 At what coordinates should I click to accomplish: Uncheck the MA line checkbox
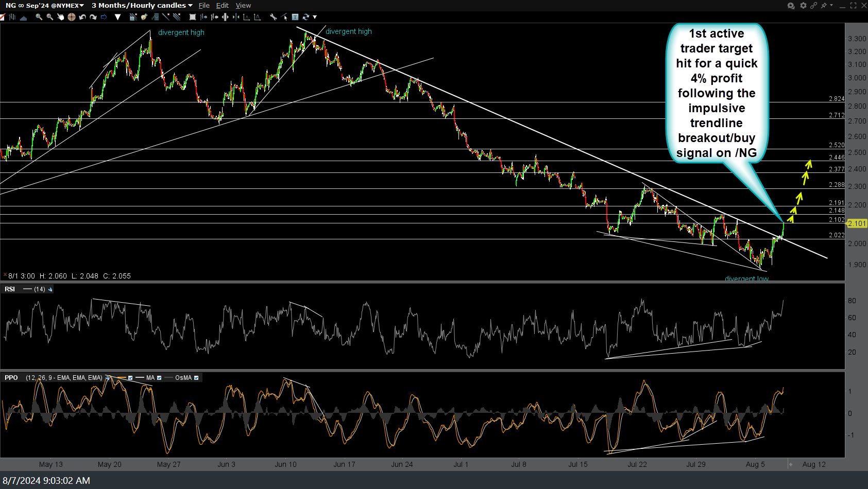(x=159, y=378)
